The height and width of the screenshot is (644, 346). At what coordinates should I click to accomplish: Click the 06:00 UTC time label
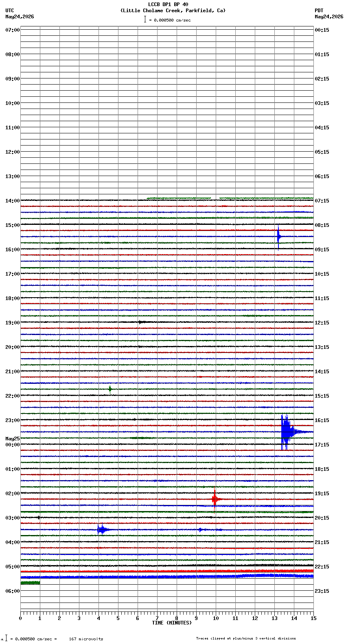pos(13,591)
